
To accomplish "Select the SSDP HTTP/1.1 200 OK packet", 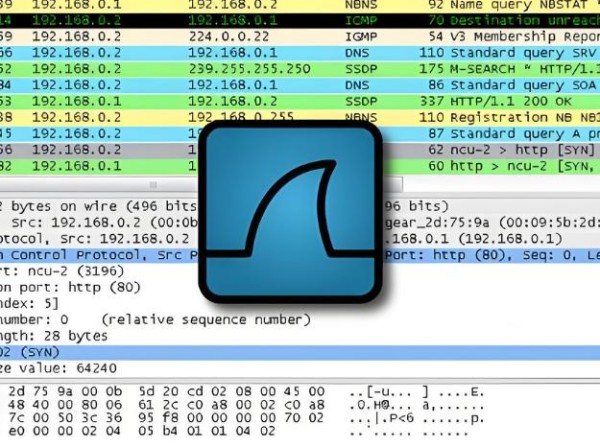I will tap(300, 101).
